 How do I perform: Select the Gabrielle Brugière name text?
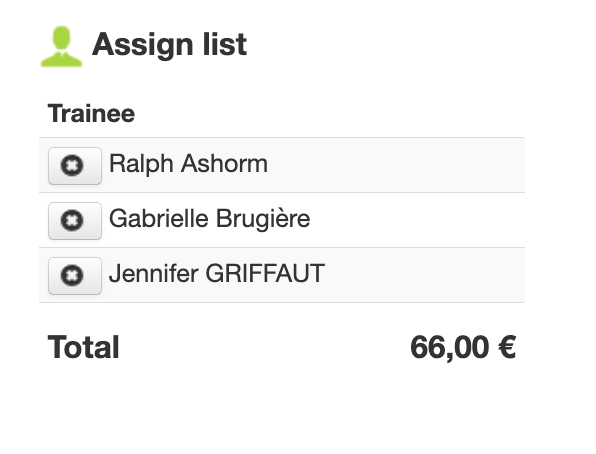pos(209,219)
